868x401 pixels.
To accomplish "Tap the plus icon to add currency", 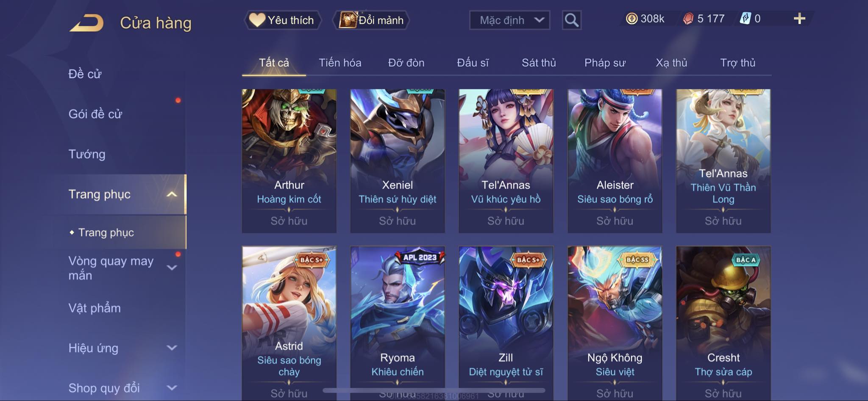I will coord(799,19).
